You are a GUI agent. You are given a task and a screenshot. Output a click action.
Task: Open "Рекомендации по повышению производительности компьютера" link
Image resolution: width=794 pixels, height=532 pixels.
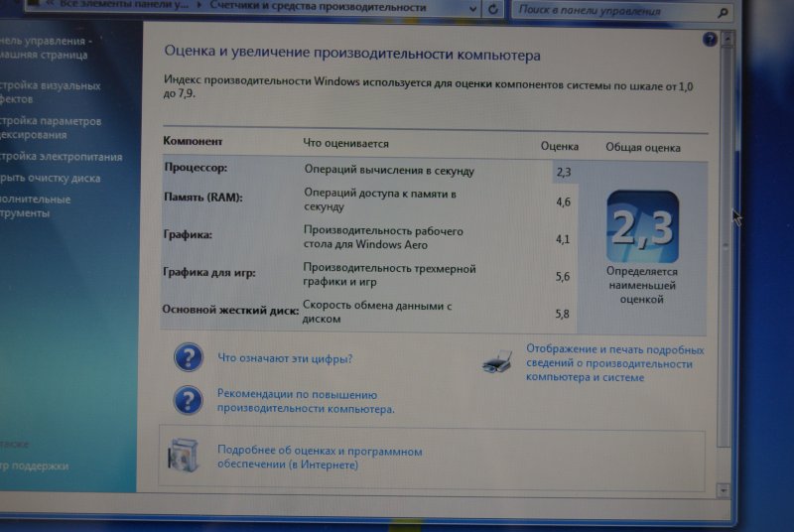click(x=306, y=401)
